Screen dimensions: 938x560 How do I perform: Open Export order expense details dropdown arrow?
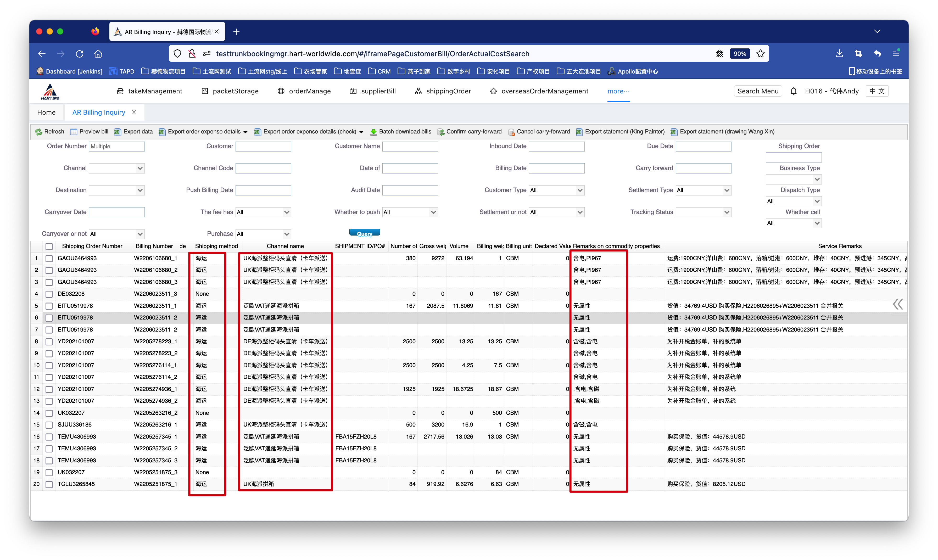click(x=245, y=132)
